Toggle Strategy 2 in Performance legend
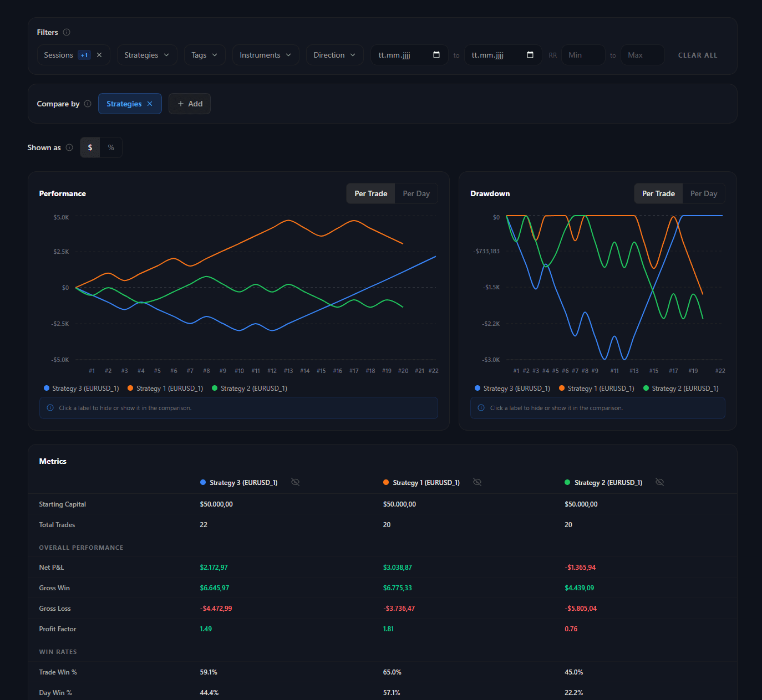 click(x=250, y=389)
